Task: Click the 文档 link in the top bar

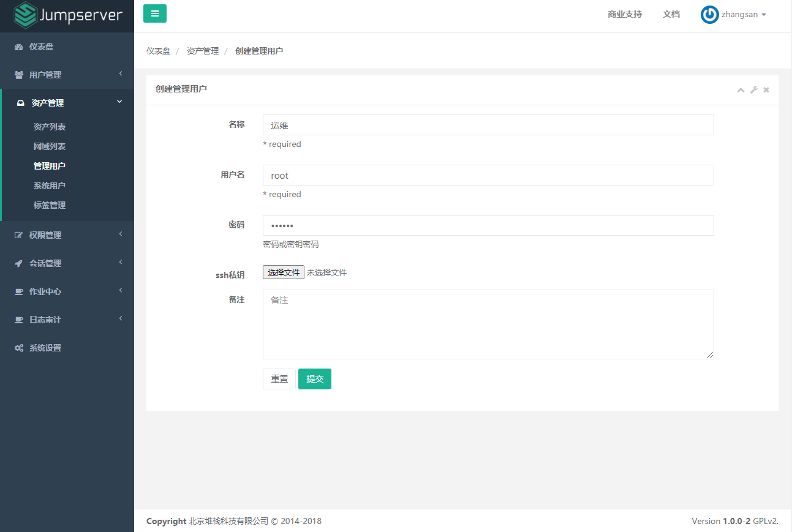Action: coord(671,14)
